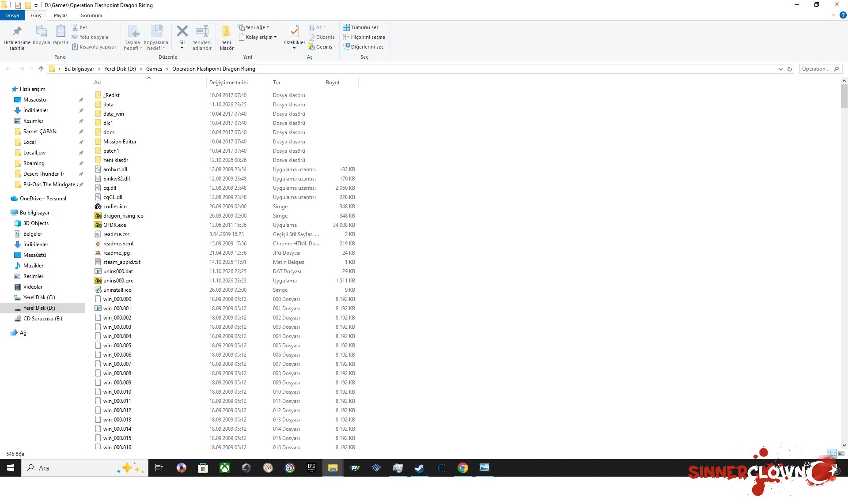
Task: Invert selection with Diğerlerini seç
Action: [x=363, y=47]
